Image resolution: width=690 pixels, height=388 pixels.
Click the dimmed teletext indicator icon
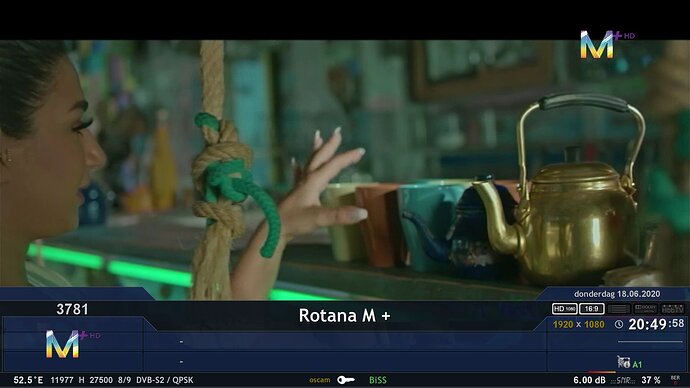coord(618,309)
